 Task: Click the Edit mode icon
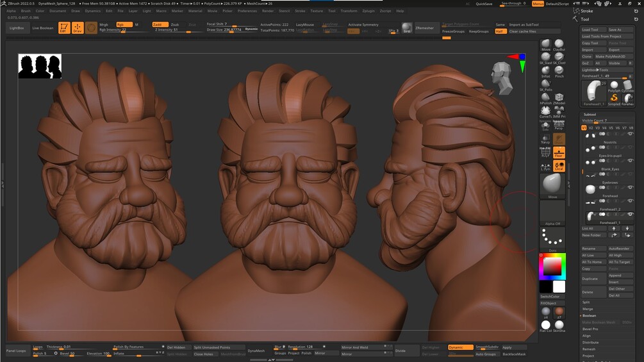[64, 28]
